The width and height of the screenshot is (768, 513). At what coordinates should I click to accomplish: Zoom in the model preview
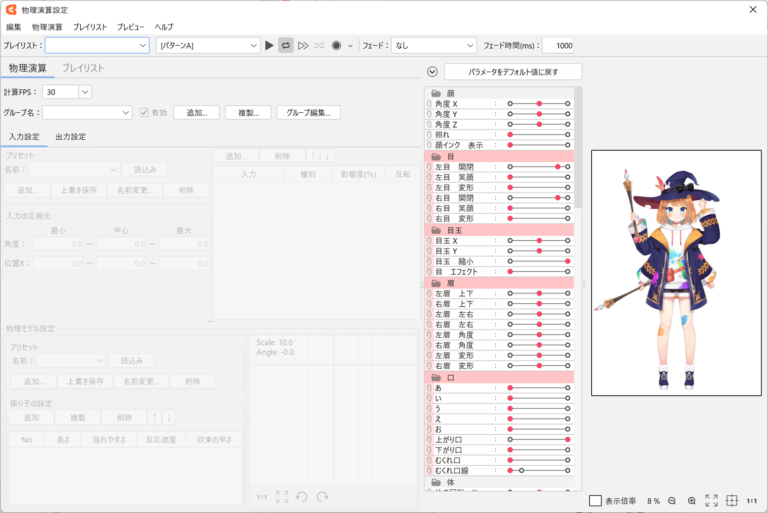tap(691, 500)
